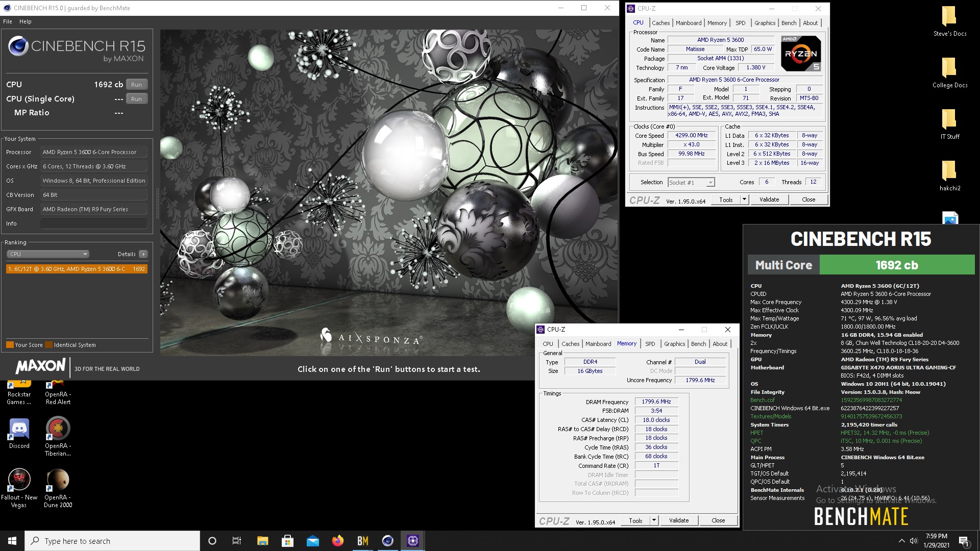Launch Discord desktop shortcut
980x551 pixels.
click(19, 434)
